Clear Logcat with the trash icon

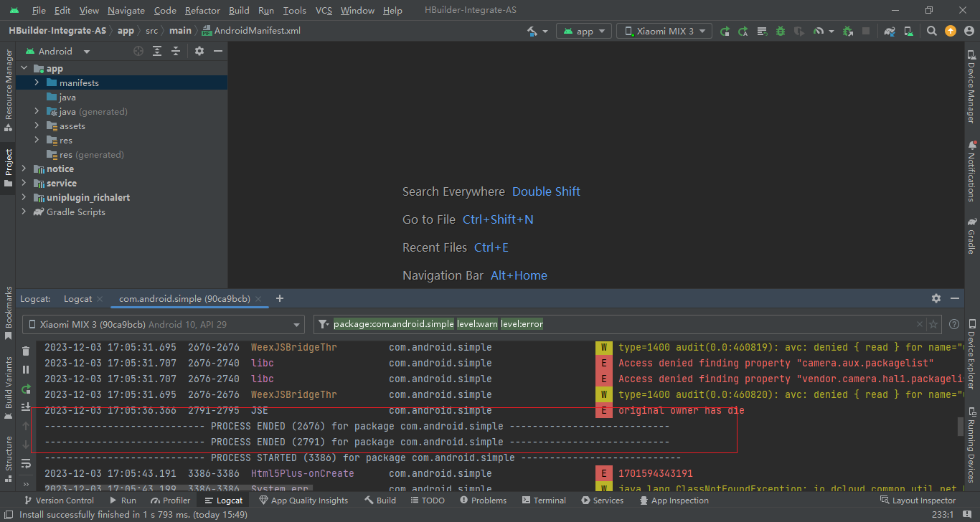(26, 351)
